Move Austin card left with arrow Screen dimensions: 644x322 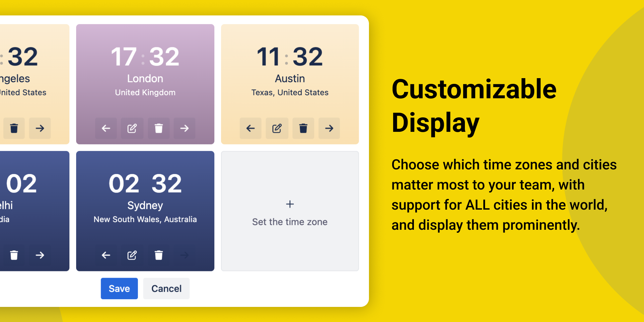click(x=251, y=128)
